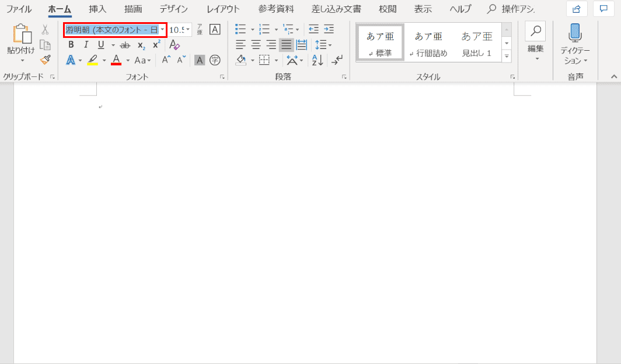Align text right
This screenshot has width=621, height=364.
click(x=271, y=45)
